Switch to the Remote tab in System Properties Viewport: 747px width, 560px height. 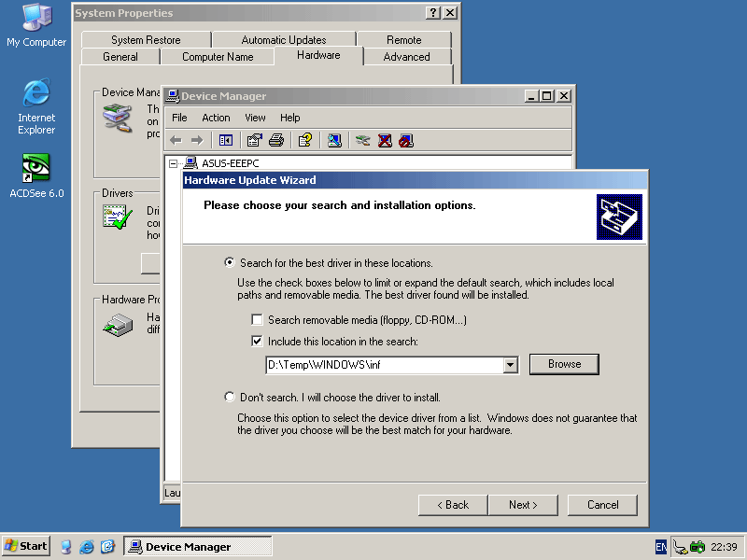404,40
